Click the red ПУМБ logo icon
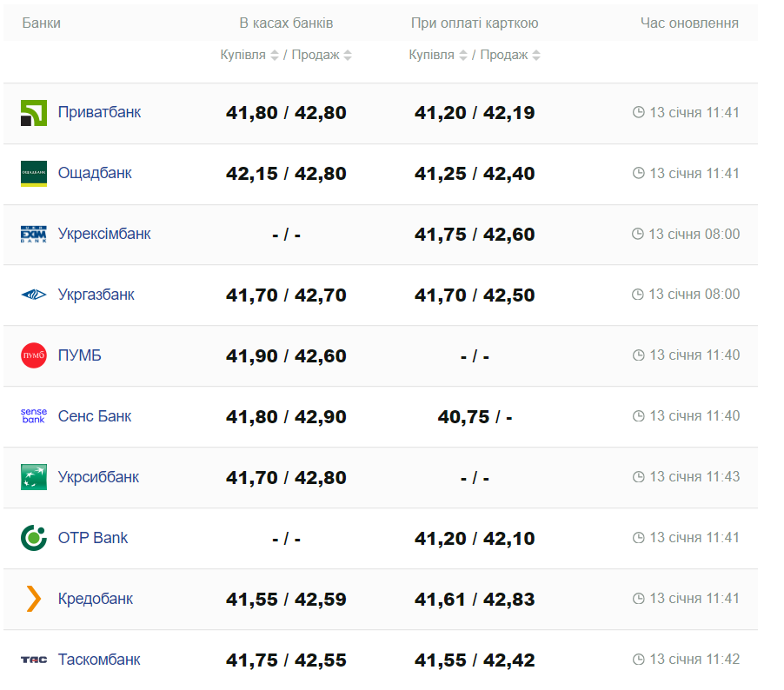The width and height of the screenshot is (784, 690). [34, 355]
